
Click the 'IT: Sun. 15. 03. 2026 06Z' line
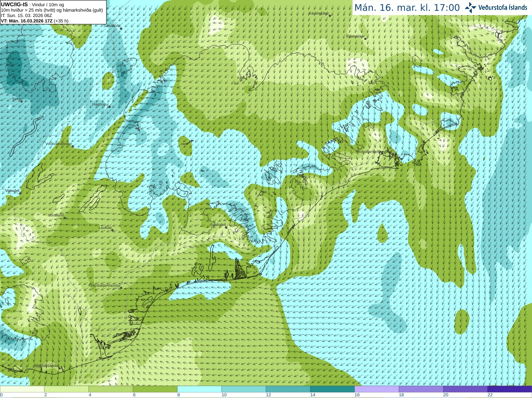coord(26,15)
